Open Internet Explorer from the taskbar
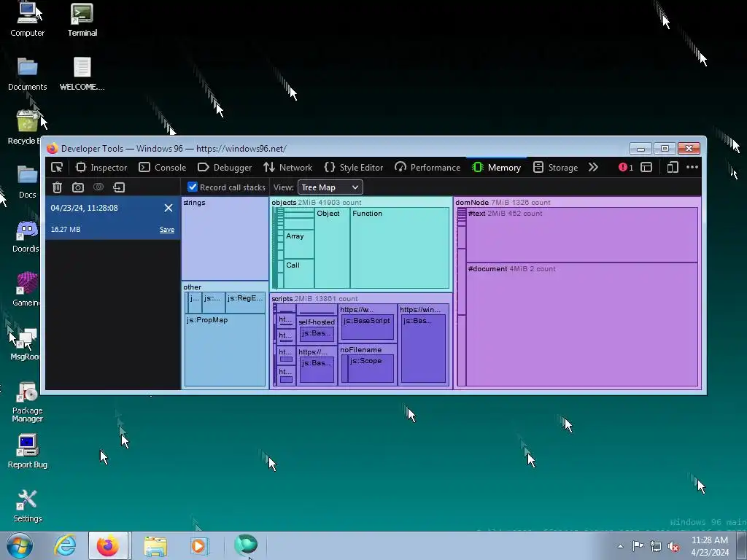747x560 pixels. 65,545
